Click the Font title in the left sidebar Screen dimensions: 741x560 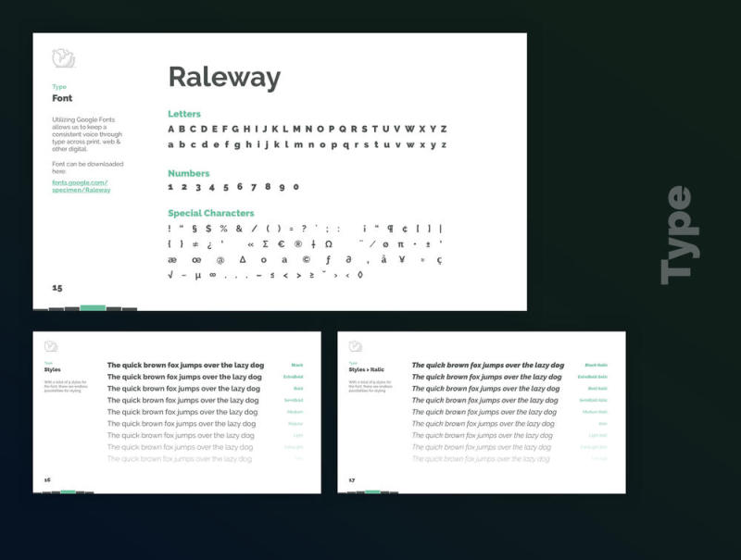[x=62, y=98]
